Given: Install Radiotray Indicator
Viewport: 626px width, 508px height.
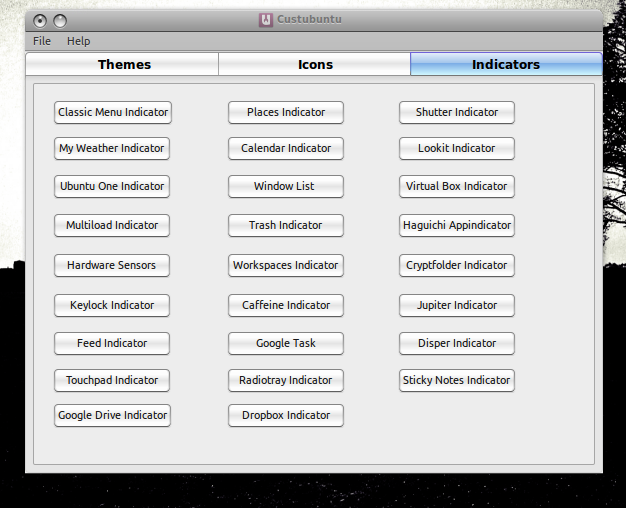Looking at the screenshot, I should click(x=286, y=380).
